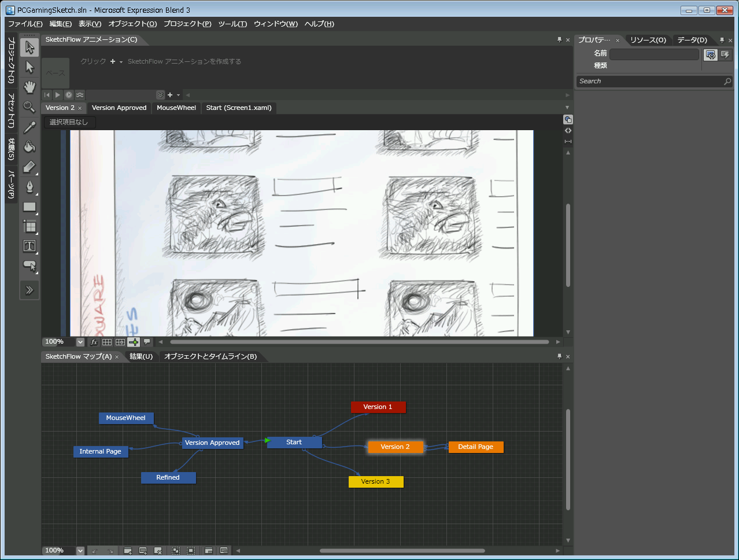The width and height of the screenshot is (739, 560).
Task: Toggle snapping to gridlines on artboard
Action: pyautogui.click(x=120, y=342)
